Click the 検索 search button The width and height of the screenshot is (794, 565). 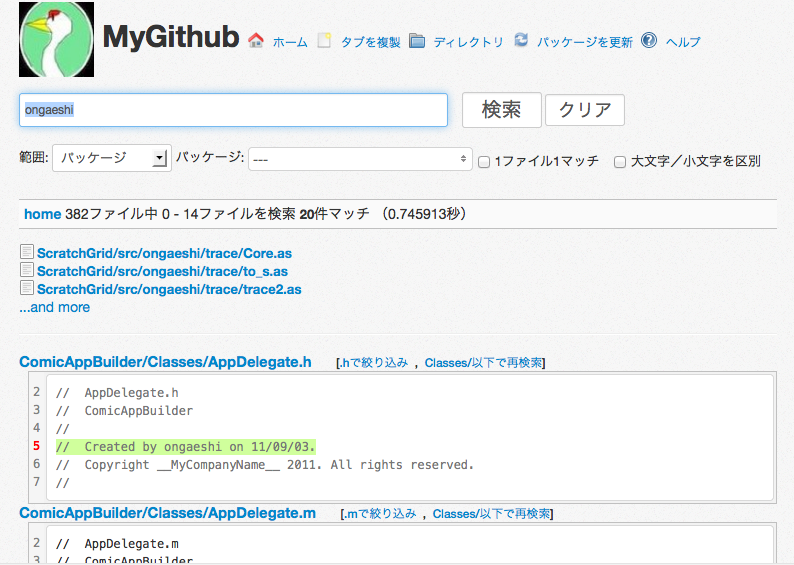pos(501,110)
